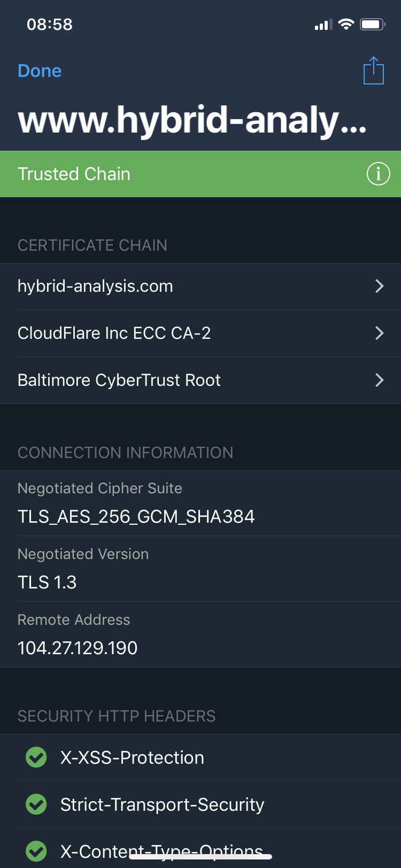401x868 pixels.
Task: Tap the Wi-Fi status icon
Action: pos(346,24)
